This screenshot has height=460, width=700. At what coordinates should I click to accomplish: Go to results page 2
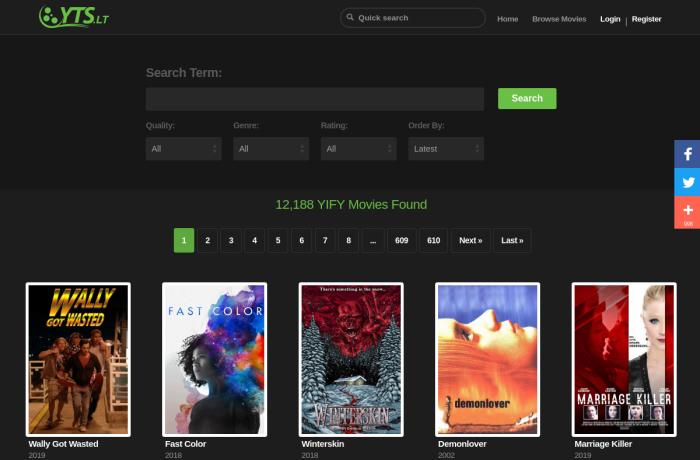point(208,240)
